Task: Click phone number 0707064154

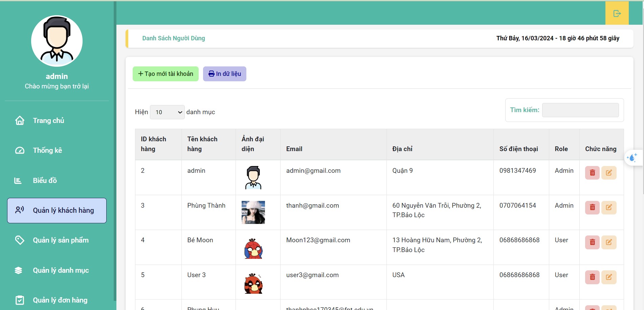Action: point(518,206)
